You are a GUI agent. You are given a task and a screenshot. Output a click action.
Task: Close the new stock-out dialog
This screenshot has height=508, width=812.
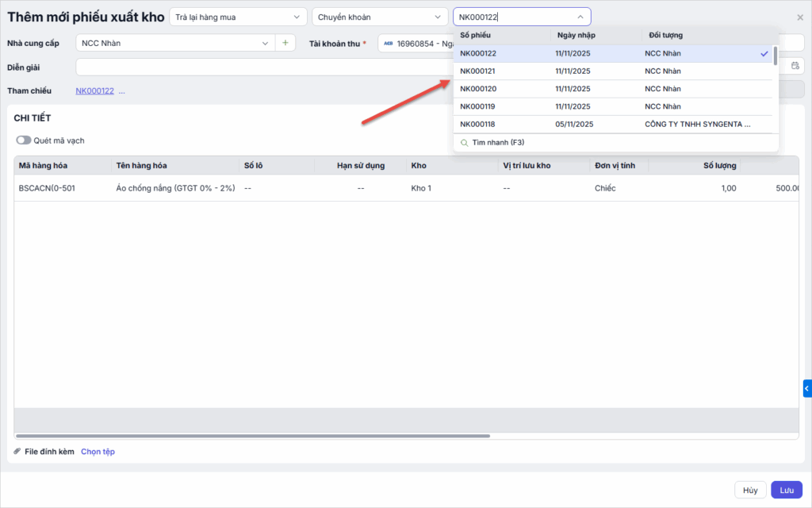point(800,17)
